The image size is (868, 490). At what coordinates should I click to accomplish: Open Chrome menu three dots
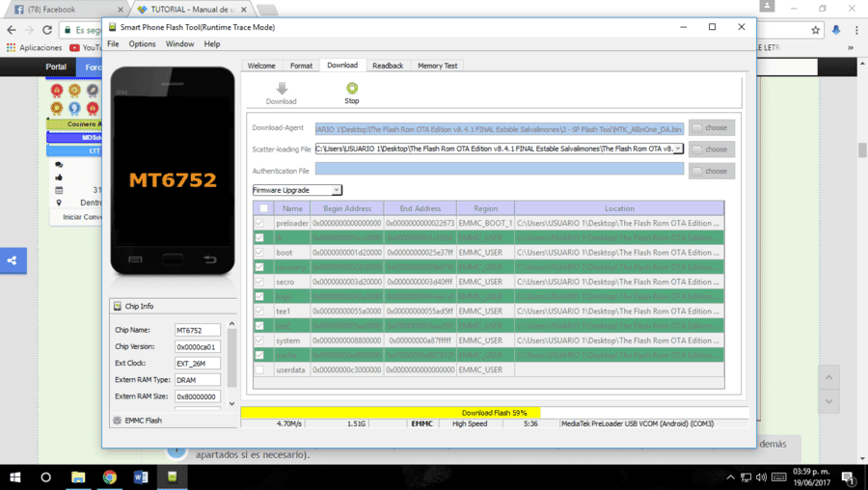[x=856, y=31]
